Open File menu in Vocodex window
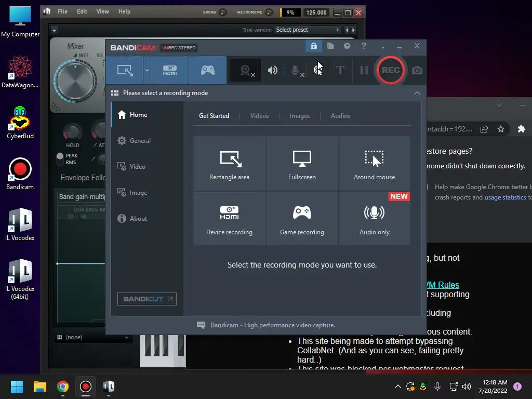Viewport: 532px width, 399px height. point(62,11)
